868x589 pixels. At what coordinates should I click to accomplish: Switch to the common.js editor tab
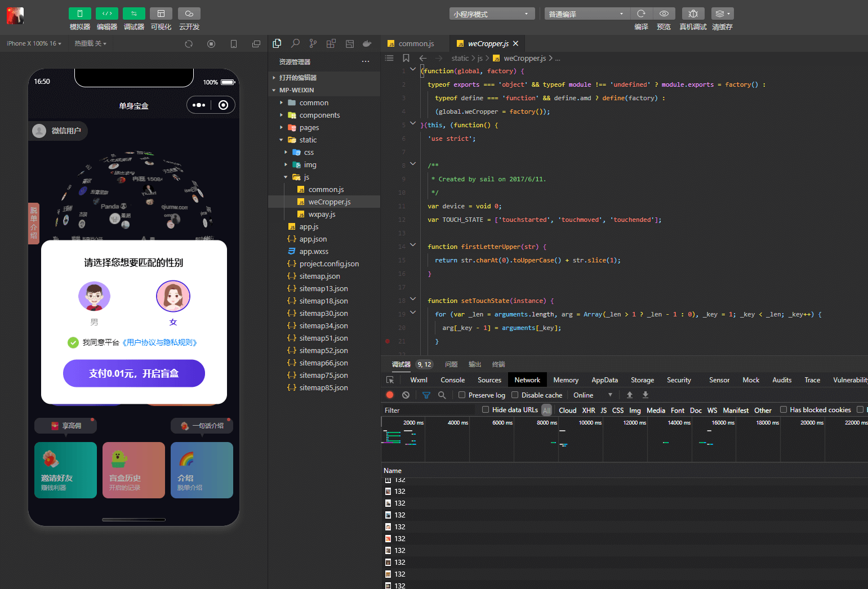[416, 44]
